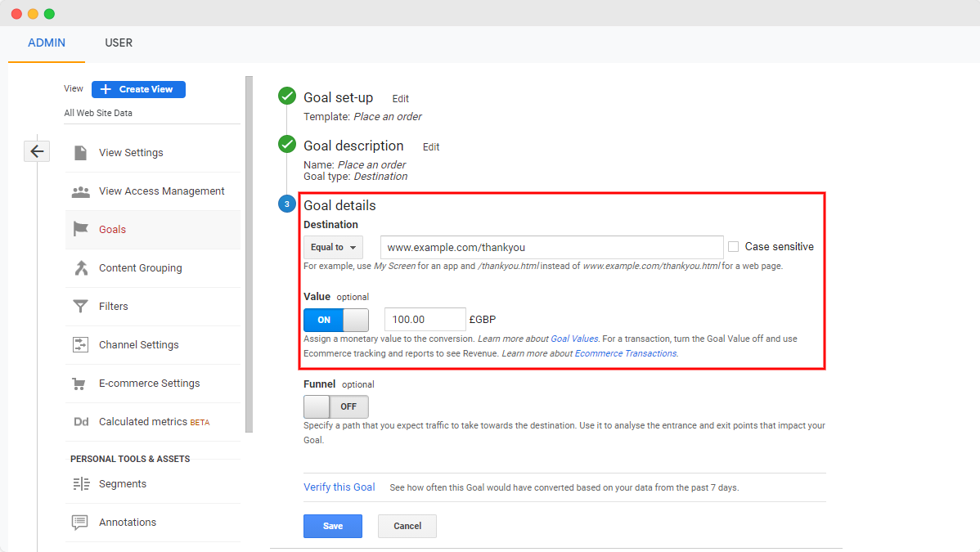Open the Equal to match dropdown
This screenshot has height=552, width=980.
[x=332, y=247]
